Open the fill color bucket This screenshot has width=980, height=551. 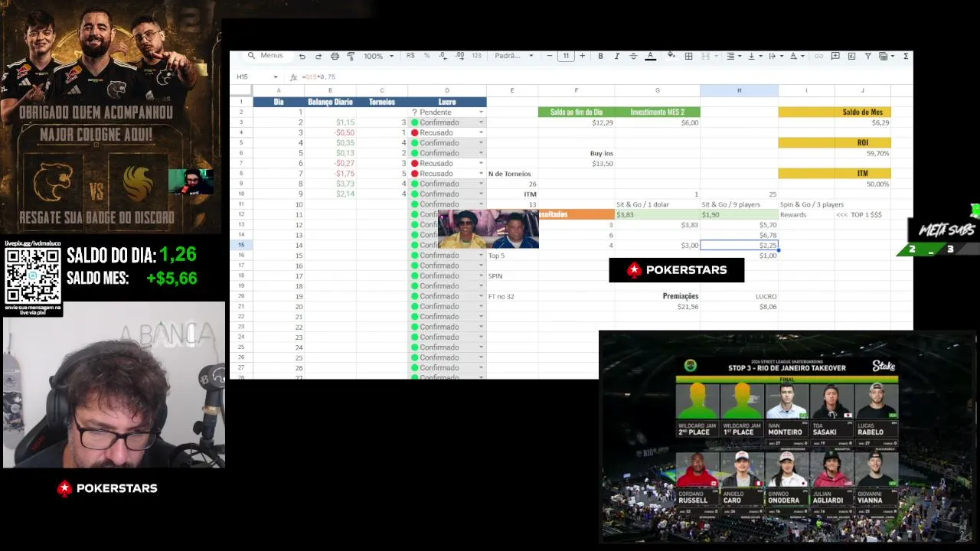coord(671,56)
